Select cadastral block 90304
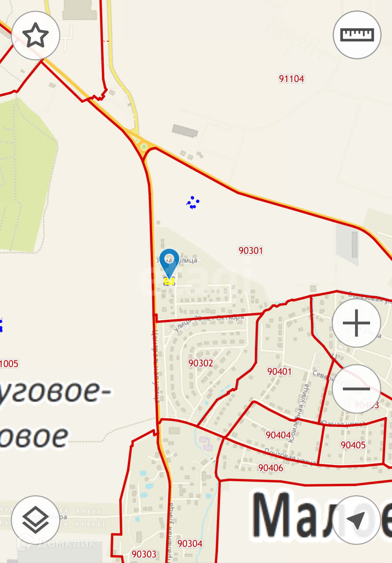The height and width of the screenshot is (563, 392). tap(190, 543)
